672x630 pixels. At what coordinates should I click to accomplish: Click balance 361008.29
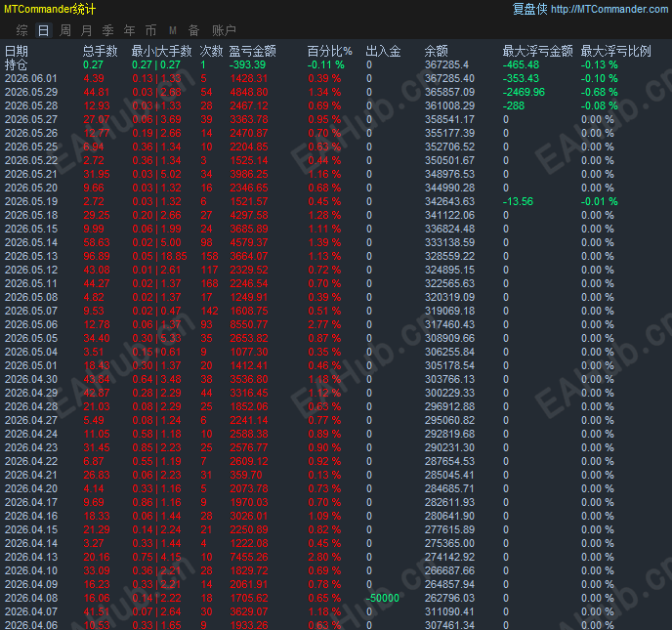tap(449, 105)
